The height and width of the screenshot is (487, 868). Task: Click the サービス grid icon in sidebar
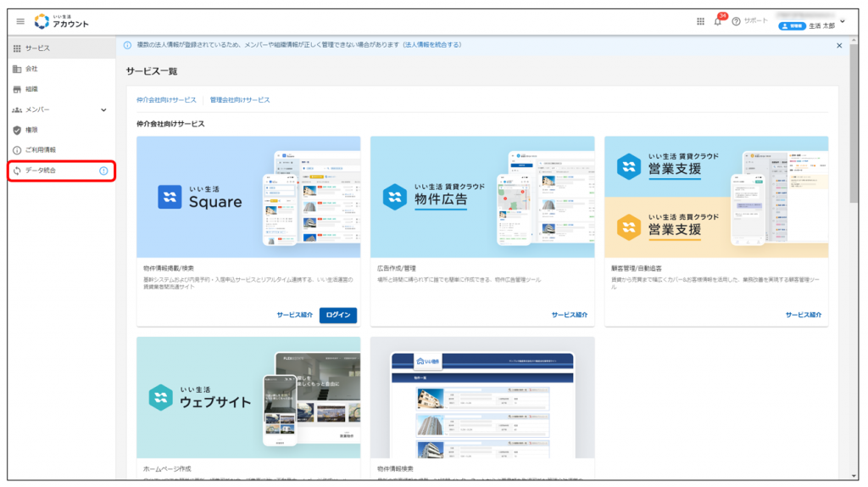point(17,48)
